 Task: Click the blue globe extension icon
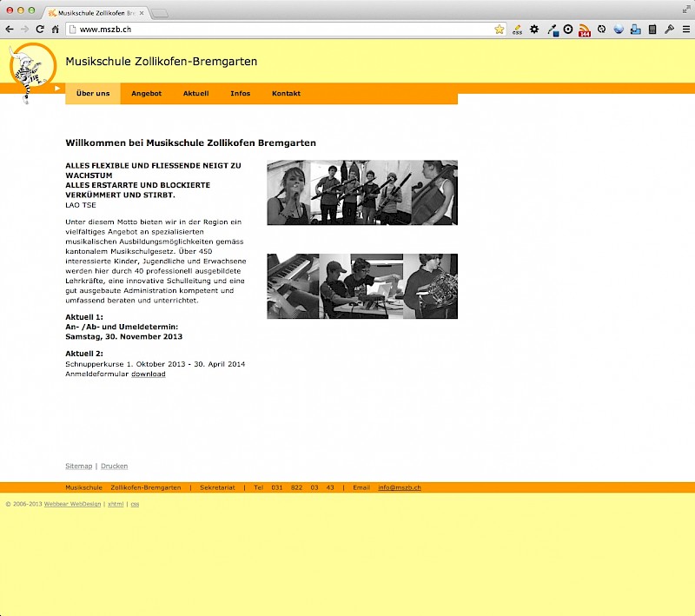(619, 29)
